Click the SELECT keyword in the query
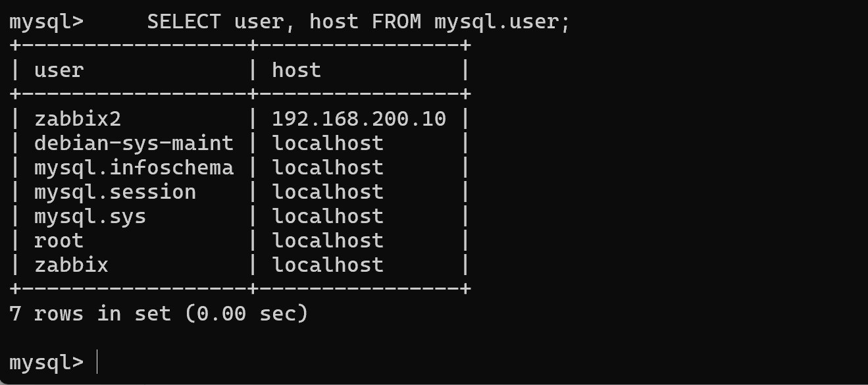This screenshot has height=385, width=868. [x=184, y=22]
